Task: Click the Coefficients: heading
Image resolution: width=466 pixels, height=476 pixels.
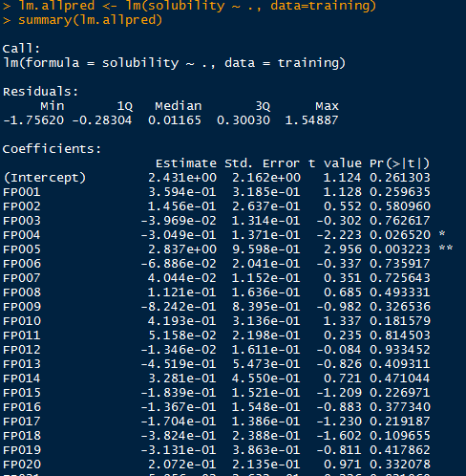Action: (x=52, y=149)
